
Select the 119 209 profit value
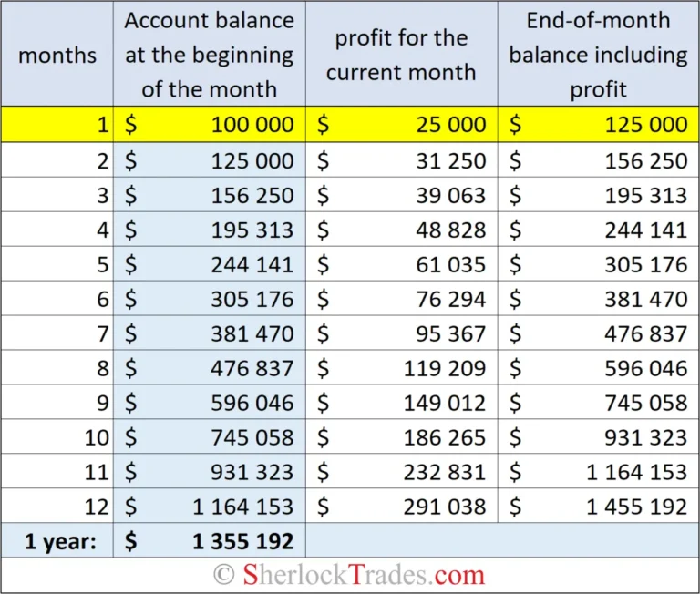pos(445,368)
